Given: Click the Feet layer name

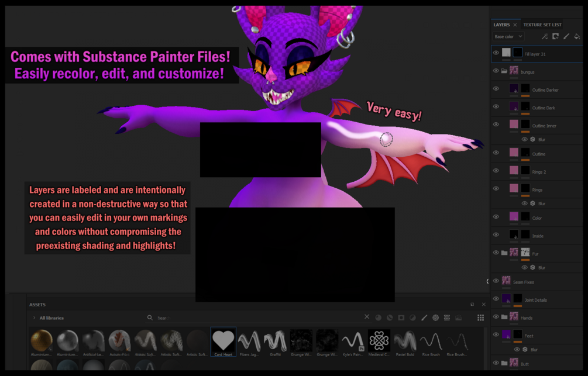Looking at the screenshot, I should tap(529, 336).
